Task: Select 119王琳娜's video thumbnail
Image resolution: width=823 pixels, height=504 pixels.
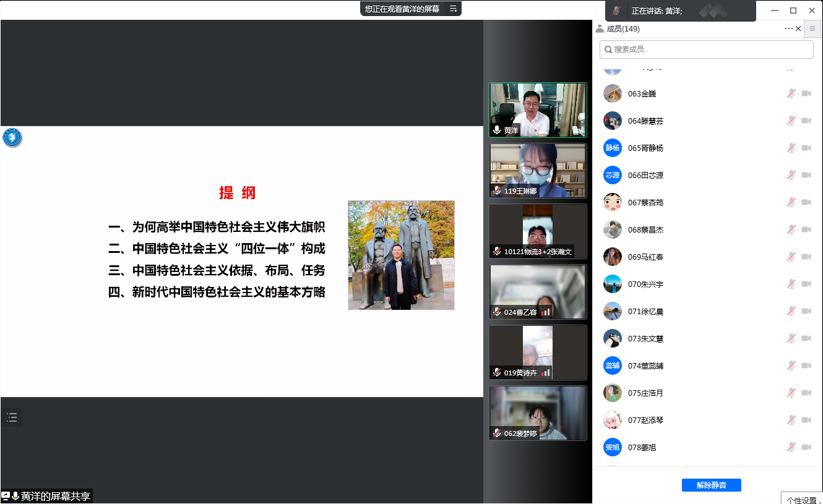Action: tap(537, 170)
